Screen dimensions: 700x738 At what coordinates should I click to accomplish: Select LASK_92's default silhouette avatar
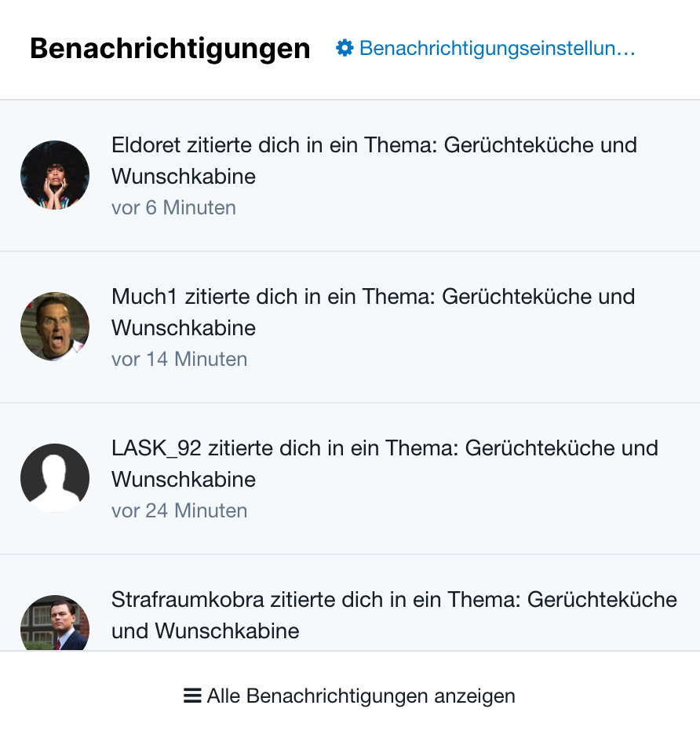point(55,478)
